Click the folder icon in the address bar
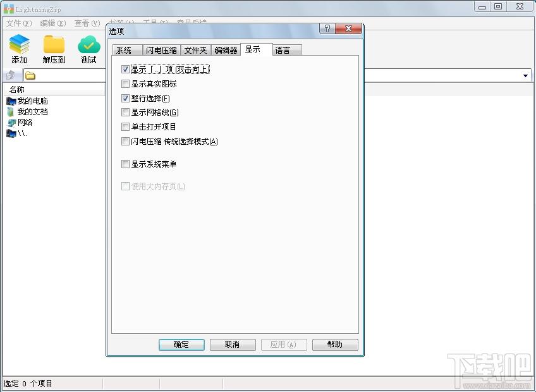Screen dimensions: 536x392 coord(30,76)
